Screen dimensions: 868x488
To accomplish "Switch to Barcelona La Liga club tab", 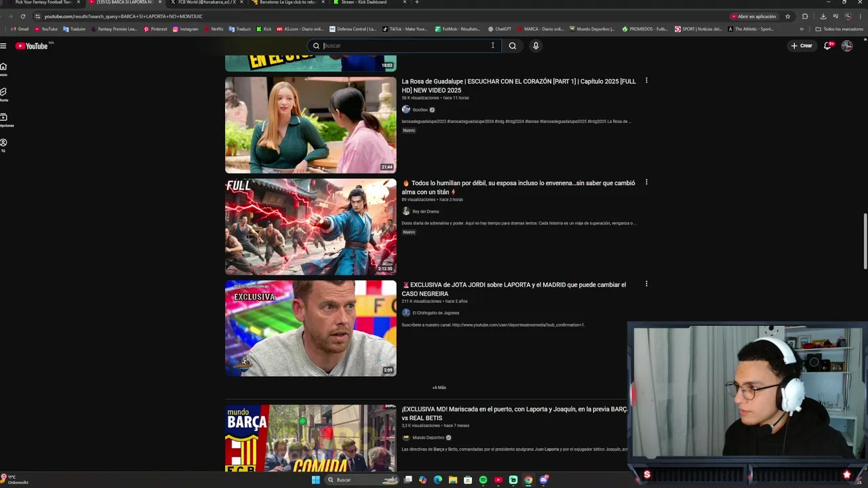I will (x=287, y=3).
